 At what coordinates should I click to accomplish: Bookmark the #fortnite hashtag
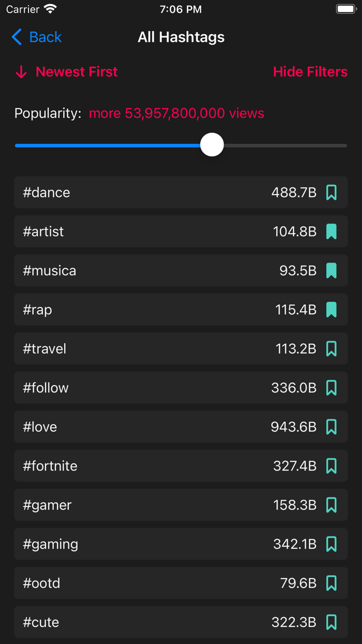[331, 465]
